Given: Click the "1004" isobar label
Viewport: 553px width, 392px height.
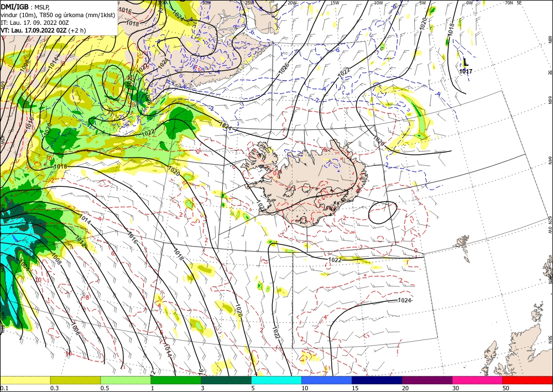Looking at the screenshot, I should tap(25, 264).
